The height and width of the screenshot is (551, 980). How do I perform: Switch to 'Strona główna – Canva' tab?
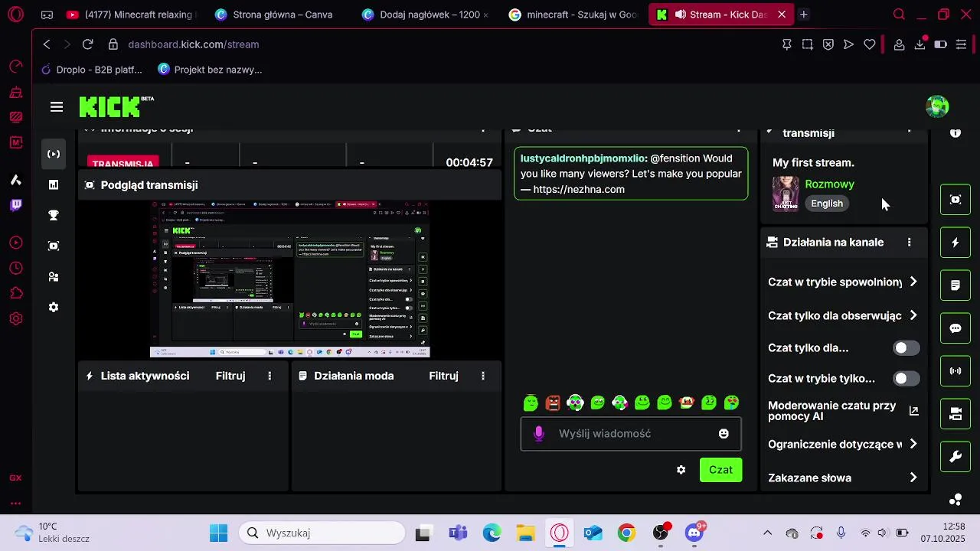(277, 15)
